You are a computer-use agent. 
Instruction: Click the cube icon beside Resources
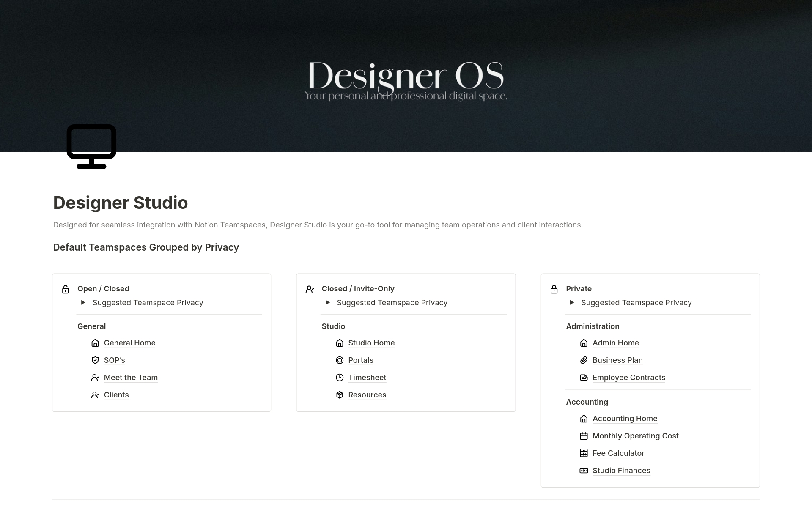(340, 395)
